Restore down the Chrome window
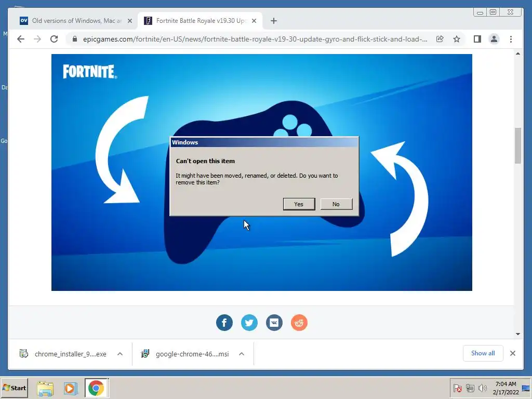Image resolution: width=532 pixels, height=399 pixels. click(x=493, y=12)
